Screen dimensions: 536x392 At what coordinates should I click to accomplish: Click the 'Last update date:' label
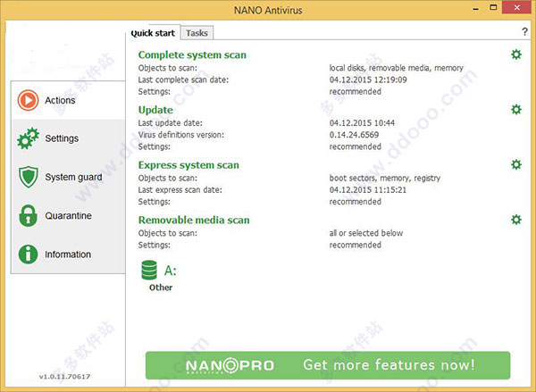click(x=171, y=122)
